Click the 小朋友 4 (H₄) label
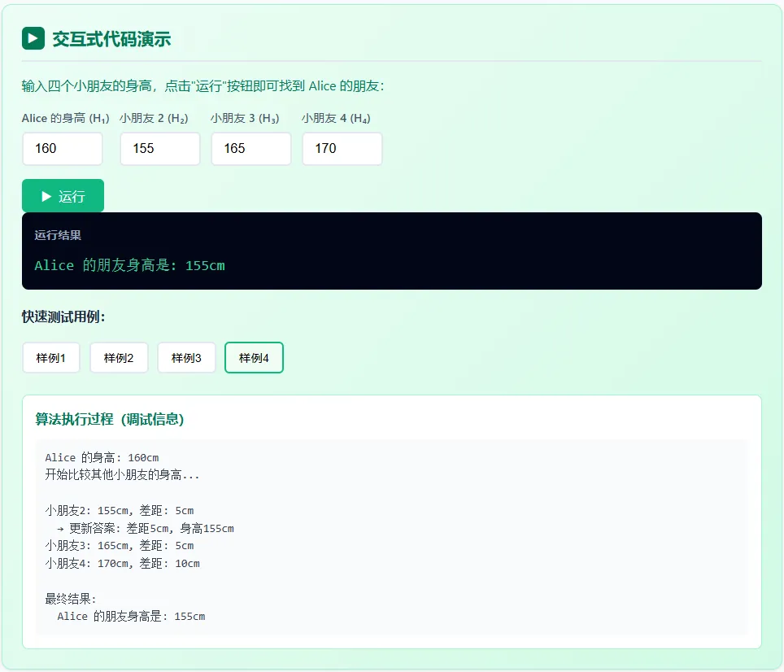Image resolution: width=784 pixels, height=672 pixels. pos(336,119)
